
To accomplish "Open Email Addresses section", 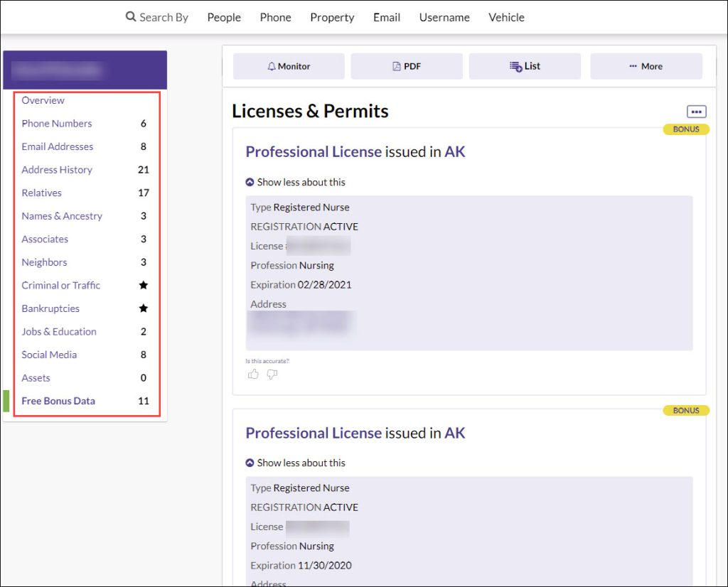I will tap(58, 146).
